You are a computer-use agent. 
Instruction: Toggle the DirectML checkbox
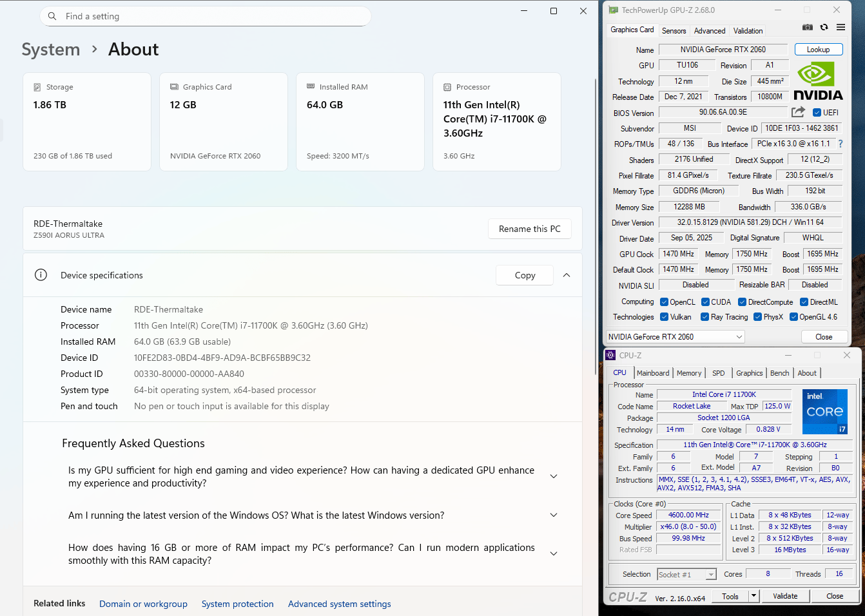(804, 302)
